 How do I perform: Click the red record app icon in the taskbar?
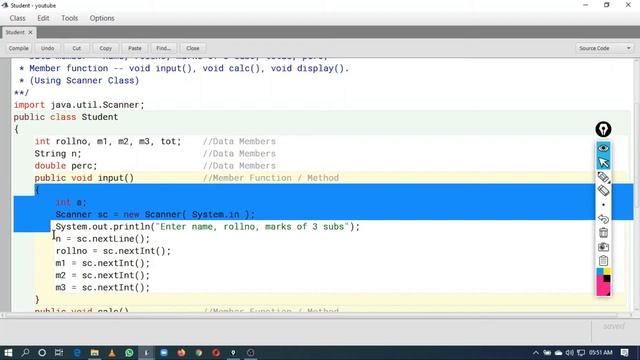(x=216, y=352)
